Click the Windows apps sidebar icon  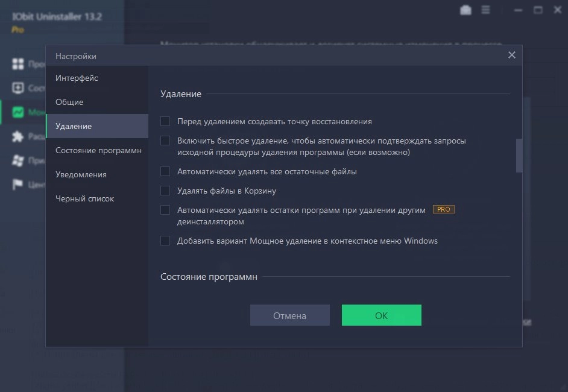point(17,160)
